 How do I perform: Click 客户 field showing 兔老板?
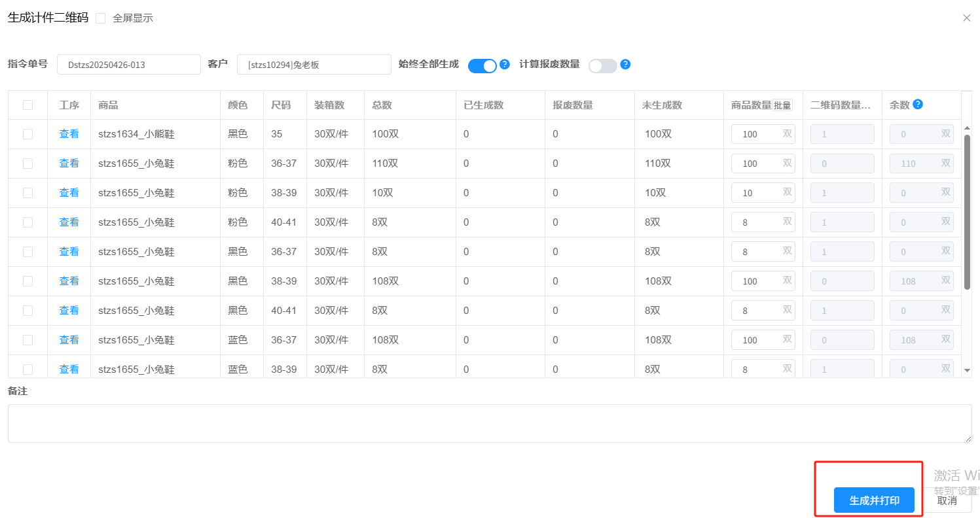pyautogui.click(x=314, y=65)
